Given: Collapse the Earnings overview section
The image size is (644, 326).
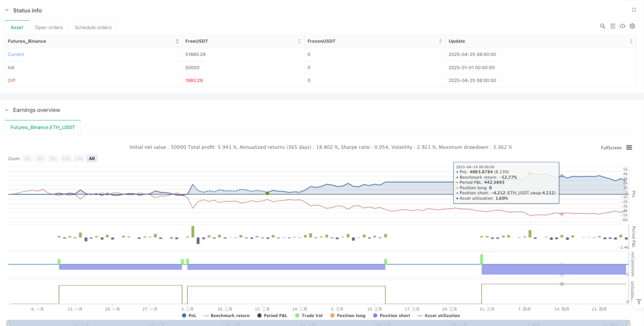Looking at the screenshot, I should coord(6,110).
